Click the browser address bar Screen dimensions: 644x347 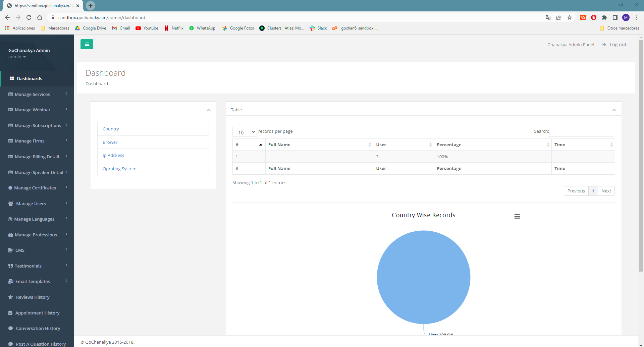295,17
